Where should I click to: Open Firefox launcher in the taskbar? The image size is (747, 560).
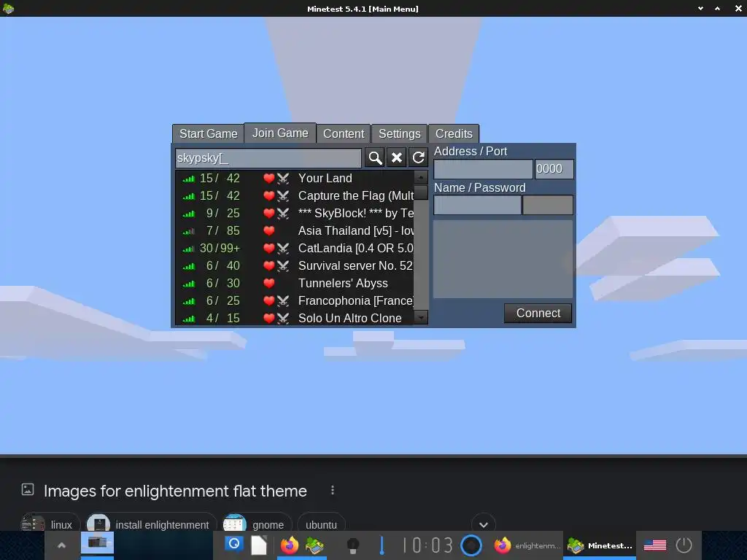(289, 545)
